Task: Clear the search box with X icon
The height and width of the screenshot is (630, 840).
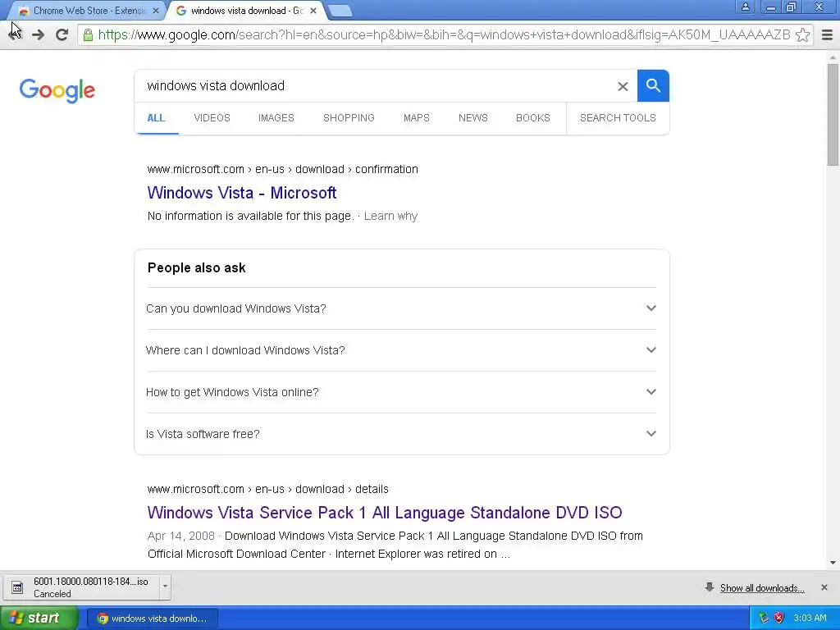Action: coord(623,86)
